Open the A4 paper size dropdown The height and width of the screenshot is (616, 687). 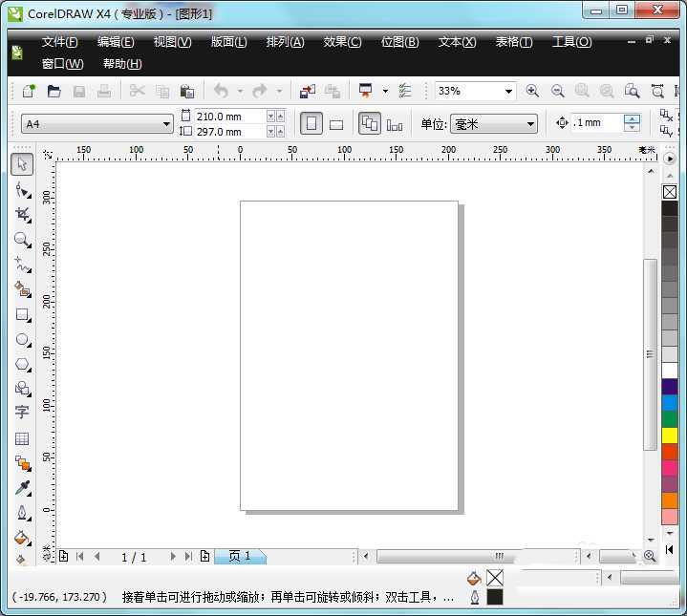point(166,124)
